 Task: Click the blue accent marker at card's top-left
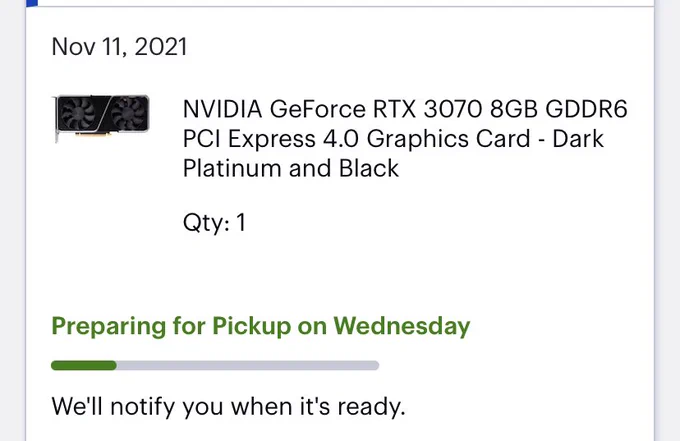point(32,3)
